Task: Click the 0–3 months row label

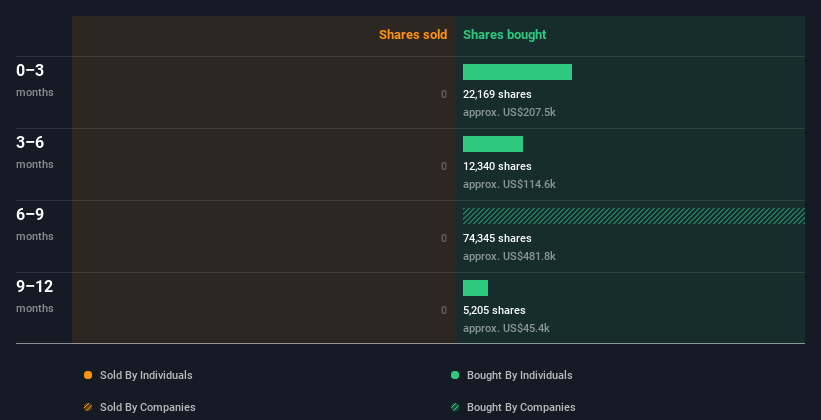Action: point(35,80)
